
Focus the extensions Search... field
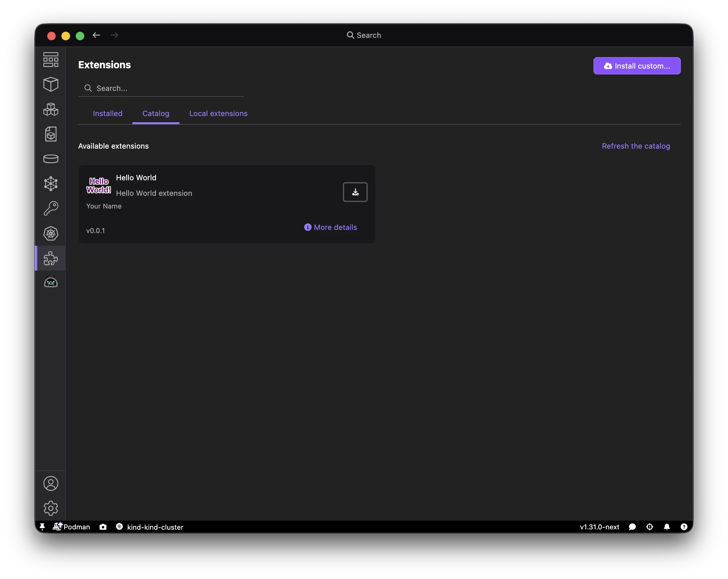(161, 88)
